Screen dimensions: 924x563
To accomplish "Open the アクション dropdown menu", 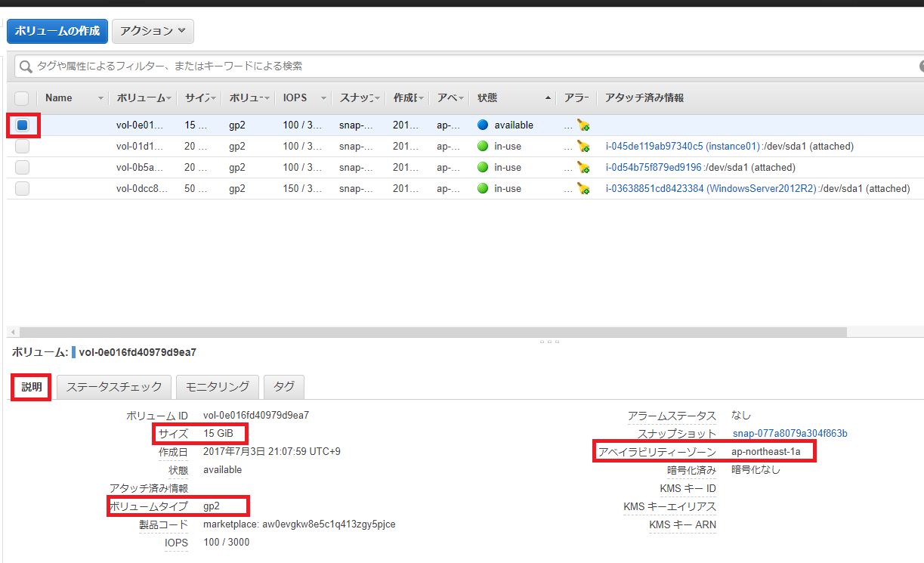I will pos(153,31).
